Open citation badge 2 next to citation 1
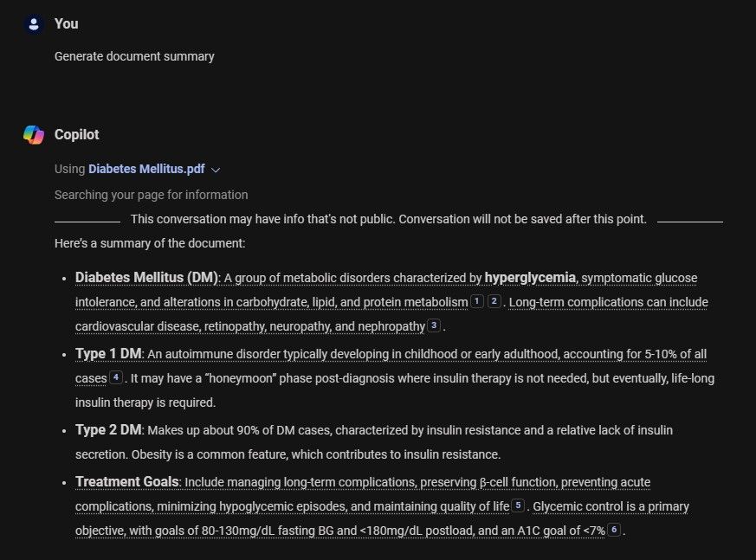The image size is (756, 560). pyautogui.click(x=494, y=301)
